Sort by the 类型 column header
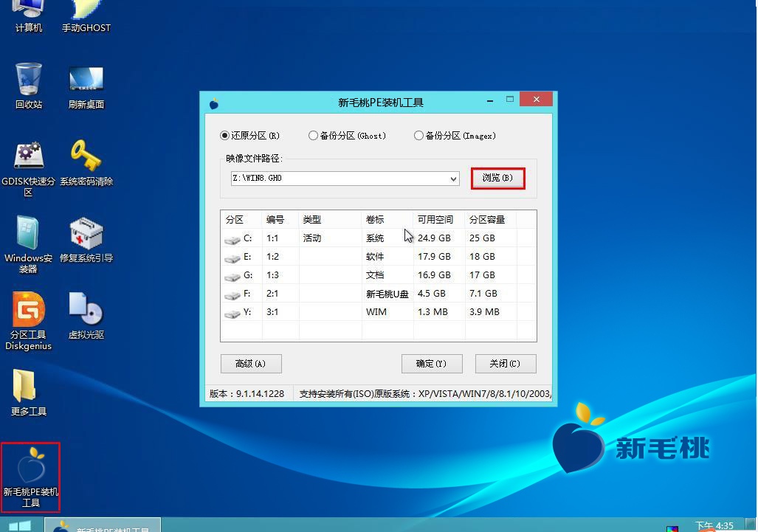This screenshot has height=532, width=758. pos(330,220)
